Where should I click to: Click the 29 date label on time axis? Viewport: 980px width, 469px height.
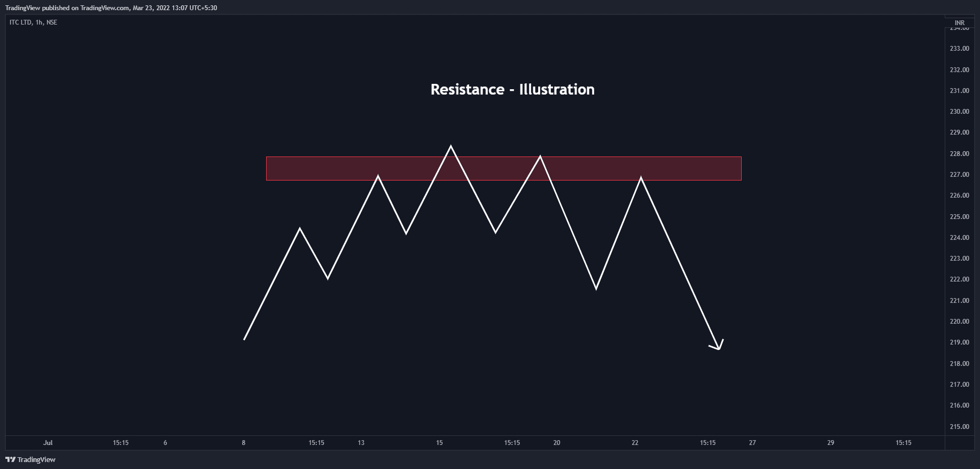click(830, 443)
